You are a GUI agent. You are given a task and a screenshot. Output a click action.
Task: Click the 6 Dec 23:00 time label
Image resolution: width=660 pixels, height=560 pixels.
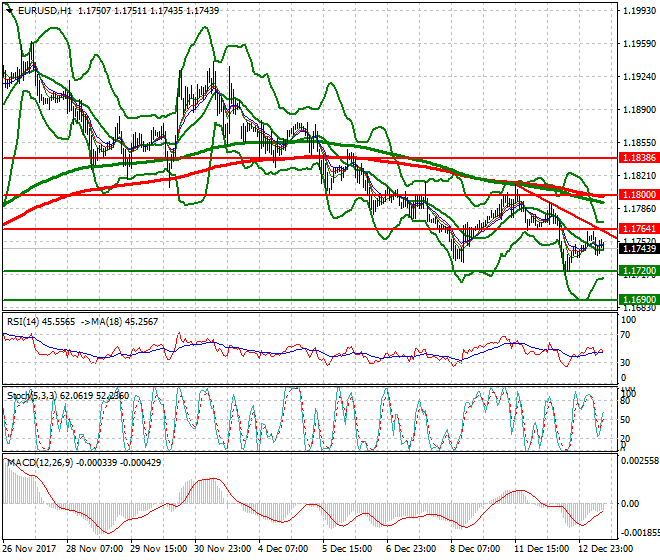coord(411,549)
